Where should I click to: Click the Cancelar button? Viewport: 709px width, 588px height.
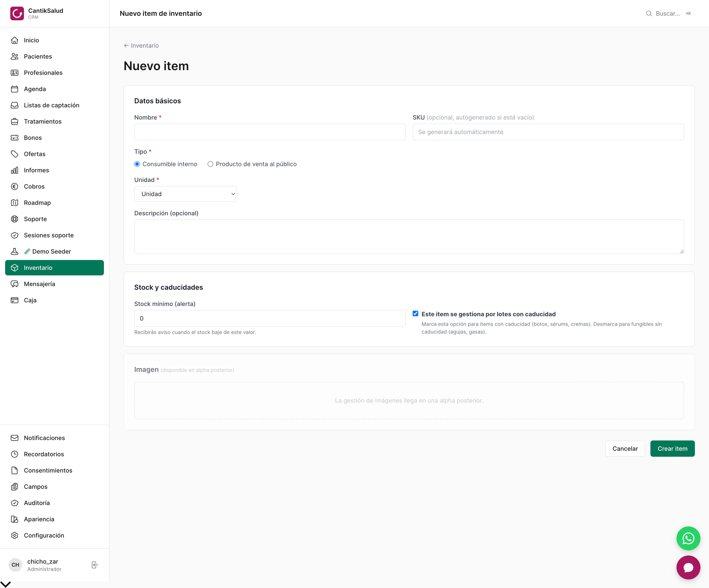(625, 449)
